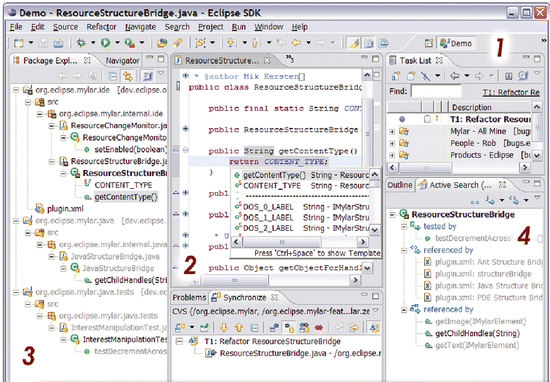The width and height of the screenshot is (550, 382).
Task: Switch to the Problems tab
Action: (189, 297)
